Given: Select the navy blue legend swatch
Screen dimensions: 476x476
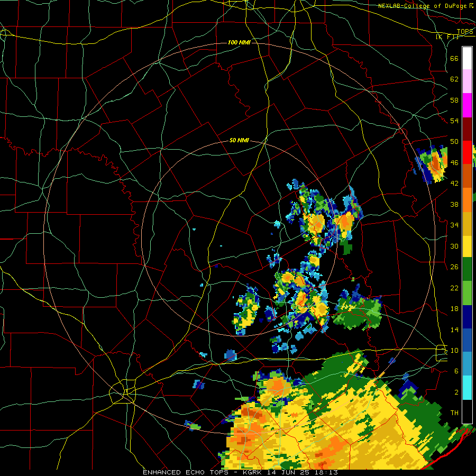Looking at the screenshot, I should pyautogui.click(x=467, y=317).
